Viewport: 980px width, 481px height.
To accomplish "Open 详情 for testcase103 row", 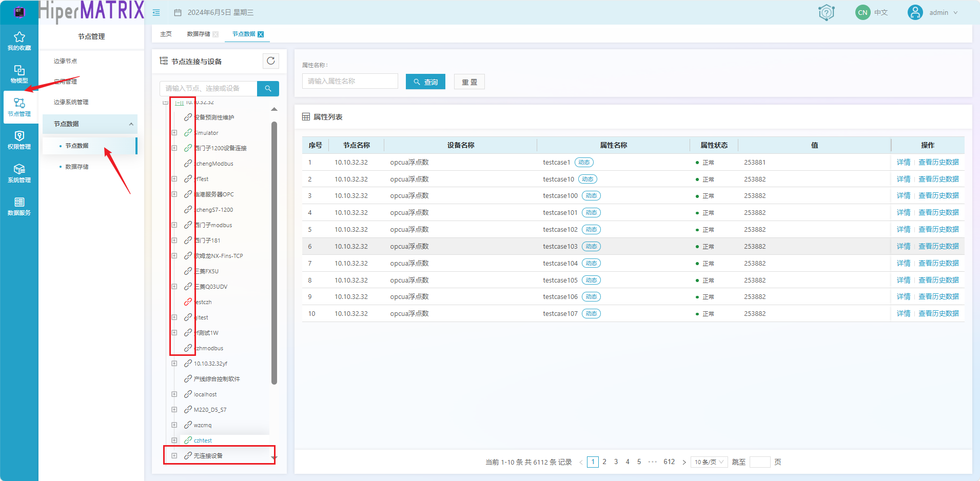I will coord(904,247).
